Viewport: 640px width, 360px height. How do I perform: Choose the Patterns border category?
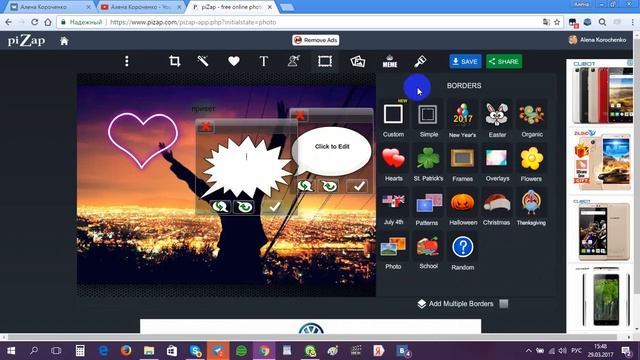427,207
